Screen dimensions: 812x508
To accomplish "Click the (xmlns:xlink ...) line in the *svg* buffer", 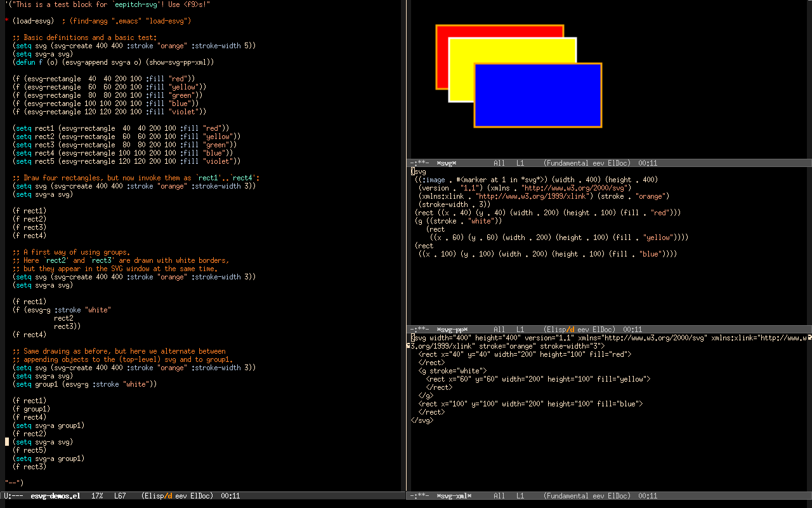I will tap(544, 196).
